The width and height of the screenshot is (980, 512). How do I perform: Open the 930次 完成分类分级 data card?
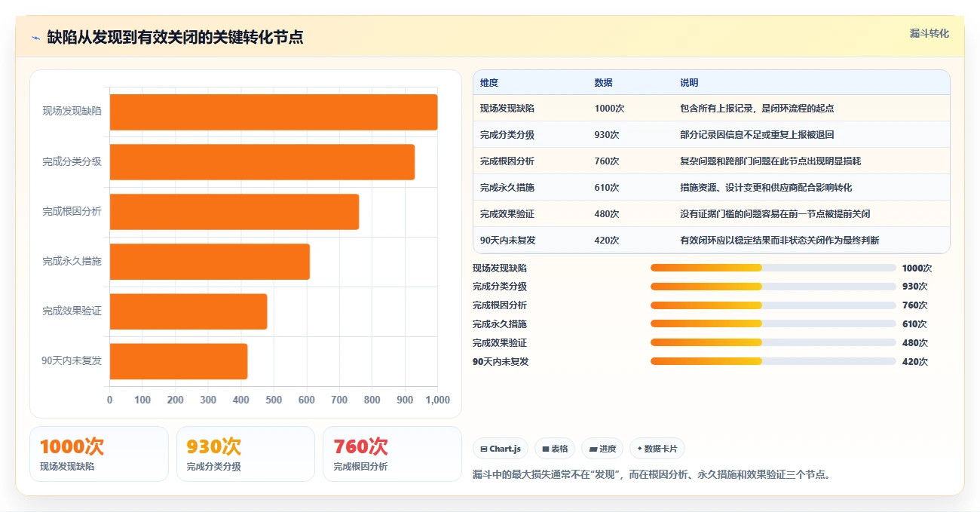(x=246, y=454)
